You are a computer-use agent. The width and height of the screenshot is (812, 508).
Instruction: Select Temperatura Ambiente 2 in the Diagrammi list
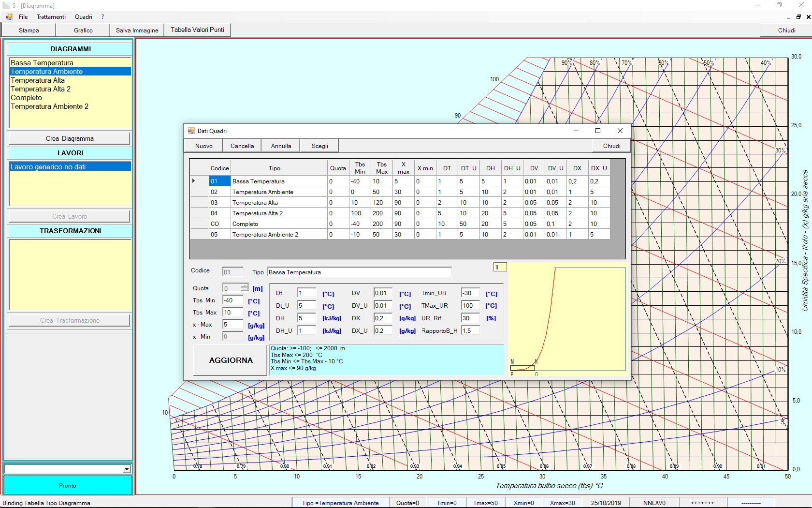pyautogui.click(x=70, y=106)
